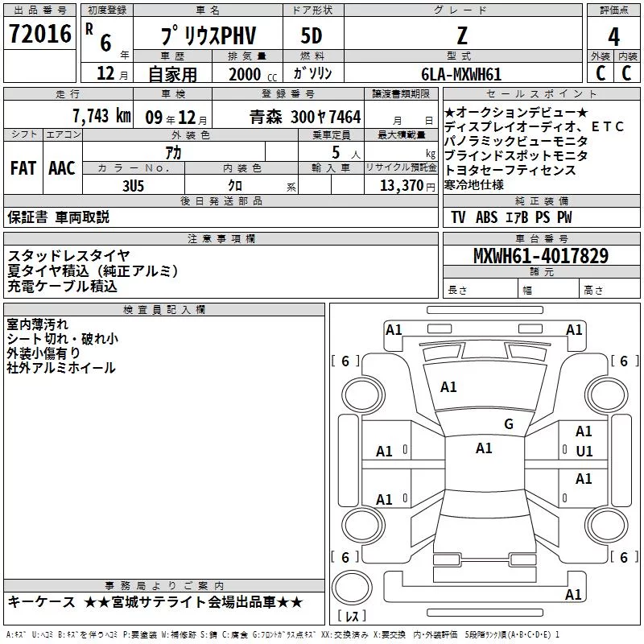The width and height of the screenshot is (644, 644).
Task: Click inspector note 外装小傷有り
Action: pyautogui.click(x=43, y=353)
